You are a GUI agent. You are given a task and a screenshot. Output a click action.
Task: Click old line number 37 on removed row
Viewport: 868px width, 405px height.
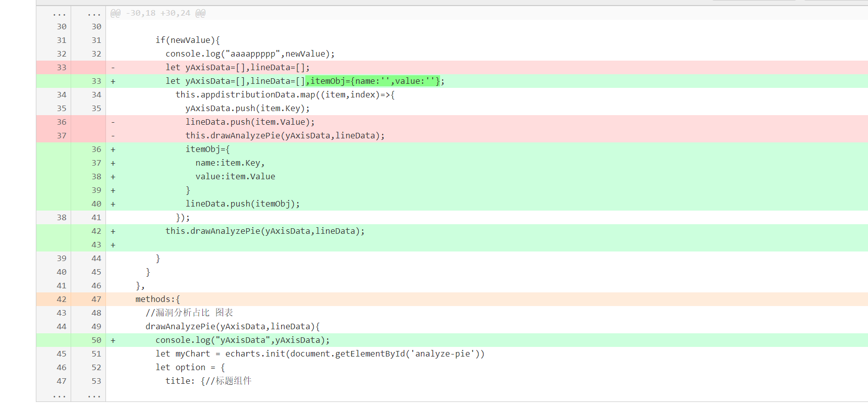pos(62,135)
